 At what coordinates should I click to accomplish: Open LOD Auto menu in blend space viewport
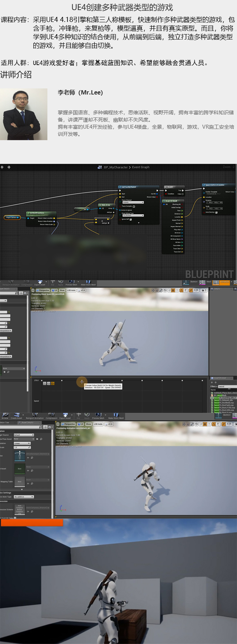71,290
